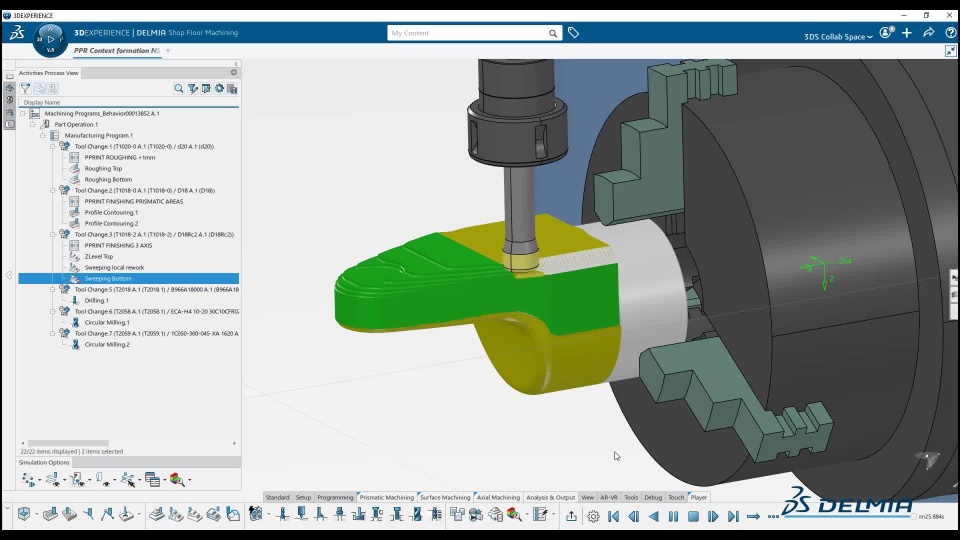Image resolution: width=960 pixels, height=540 pixels.
Task: Open the 3DEXPERIENCE compass control
Action: 50,39
